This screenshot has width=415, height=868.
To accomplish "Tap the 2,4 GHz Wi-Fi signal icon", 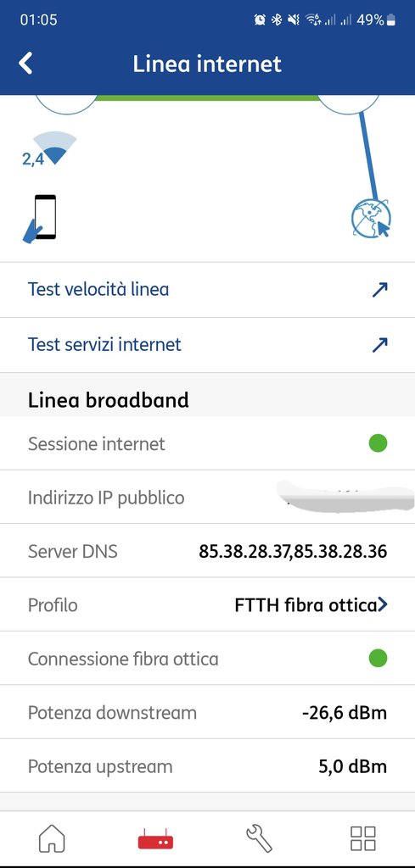I will point(48,149).
